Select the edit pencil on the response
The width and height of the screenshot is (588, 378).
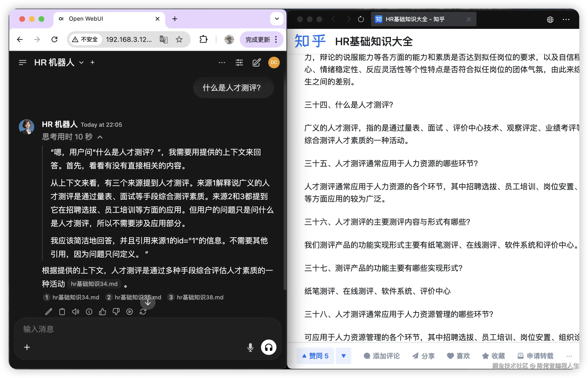coord(48,312)
